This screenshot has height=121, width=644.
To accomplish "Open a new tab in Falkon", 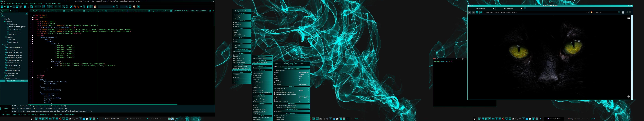I will (525, 8).
